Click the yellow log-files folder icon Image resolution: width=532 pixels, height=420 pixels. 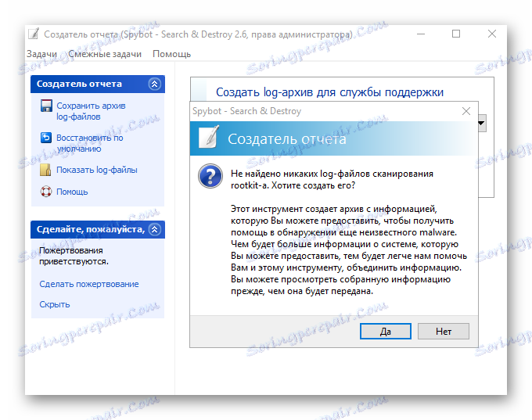coord(45,170)
